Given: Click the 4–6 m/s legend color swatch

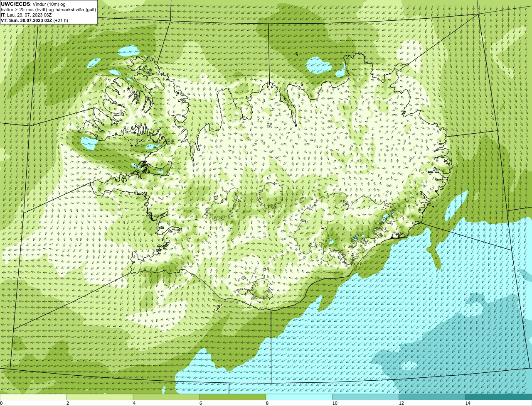Looking at the screenshot, I should [166, 397].
